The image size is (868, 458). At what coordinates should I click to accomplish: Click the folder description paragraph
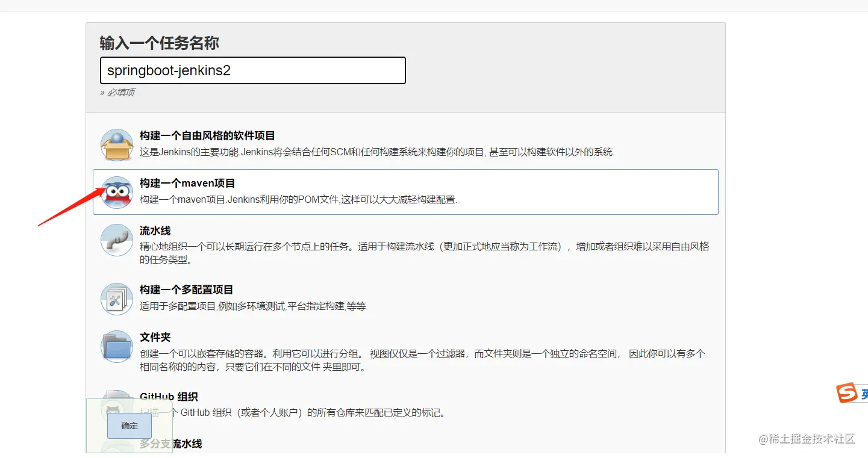point(422,361)
